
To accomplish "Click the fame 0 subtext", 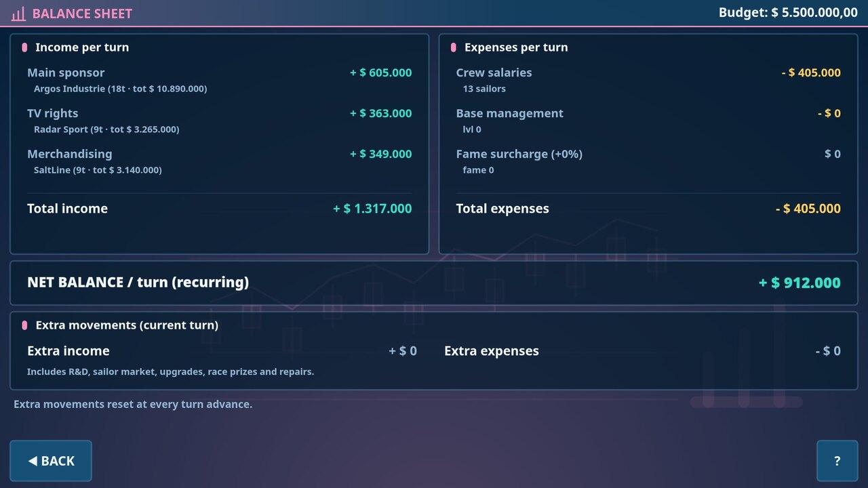I will (x=478, y=170).
